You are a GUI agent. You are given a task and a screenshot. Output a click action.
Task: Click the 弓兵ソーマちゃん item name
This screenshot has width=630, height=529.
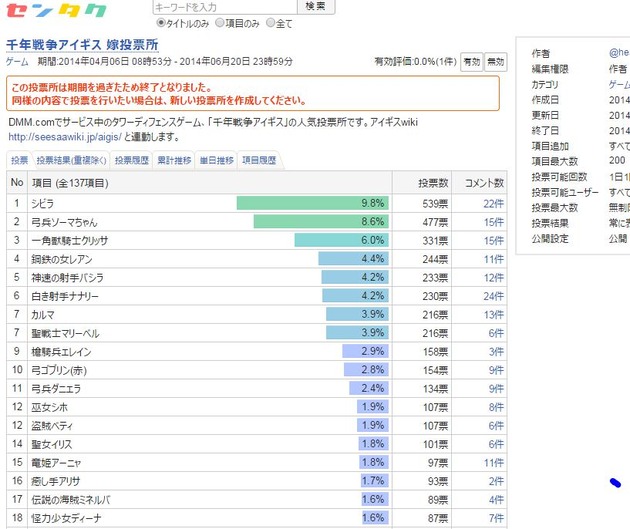[x=64, y=222]
